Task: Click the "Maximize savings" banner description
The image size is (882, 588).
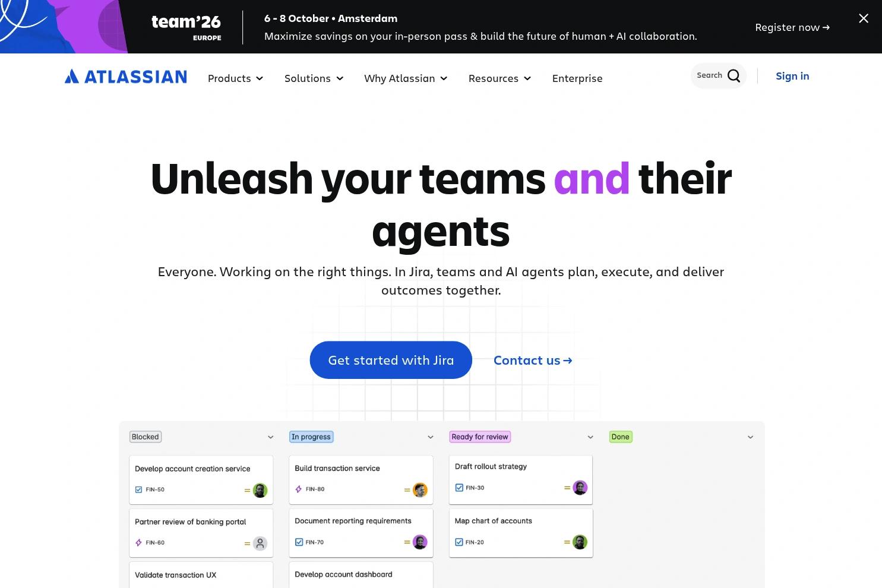Action: pos(480,36)
